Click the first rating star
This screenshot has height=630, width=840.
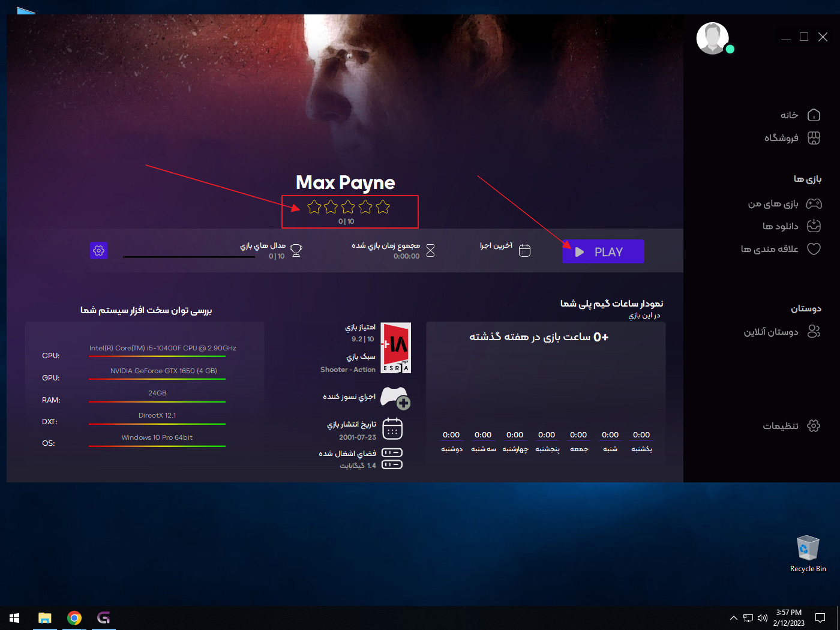[x=314, y=208]
